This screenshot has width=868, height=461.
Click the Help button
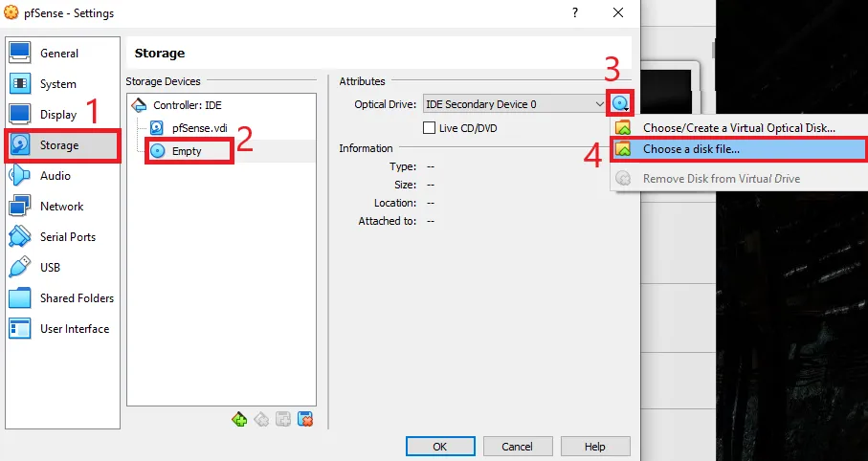coord(595,446)
